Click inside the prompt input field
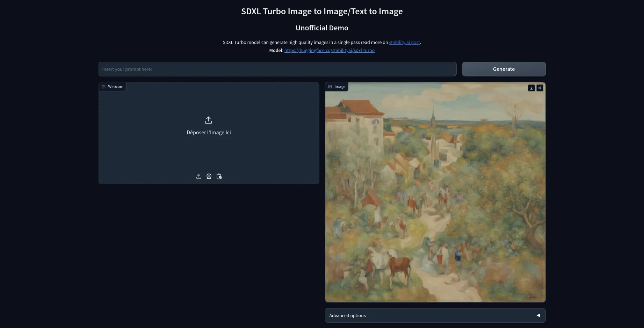Image resolution: width=644 pixels, height=328 pixels. 277,69
